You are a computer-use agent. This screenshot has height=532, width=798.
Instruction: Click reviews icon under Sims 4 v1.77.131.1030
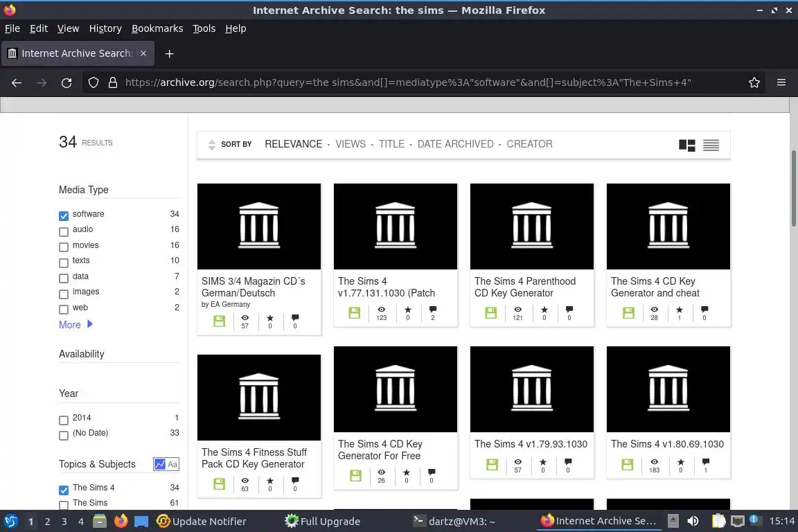click(432, 310)
